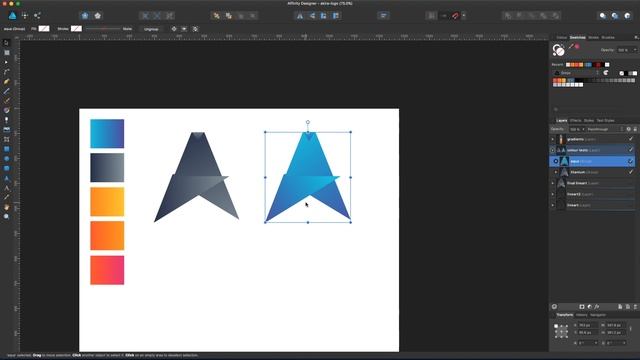Viewport: 640px width, 360px height.
Task: Select the Place Image tool
Action: pyautogui.click(x=7, y=129)
